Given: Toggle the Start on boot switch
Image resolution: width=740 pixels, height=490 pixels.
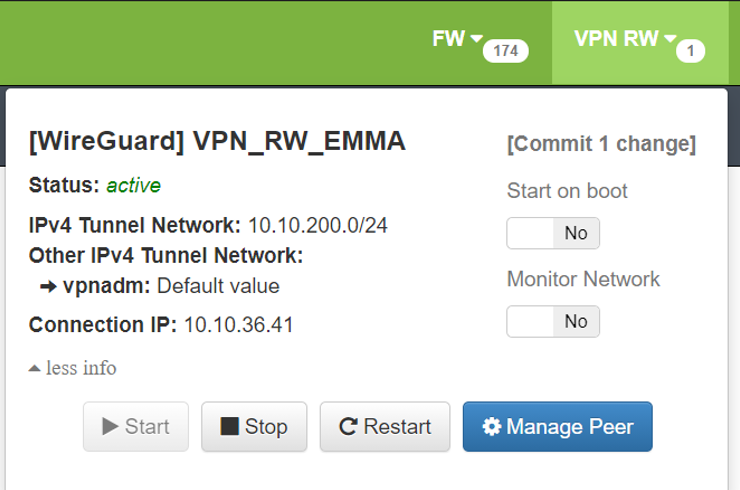Looking at the screenshot, I should pyautogui.click(x=553, y=233).
